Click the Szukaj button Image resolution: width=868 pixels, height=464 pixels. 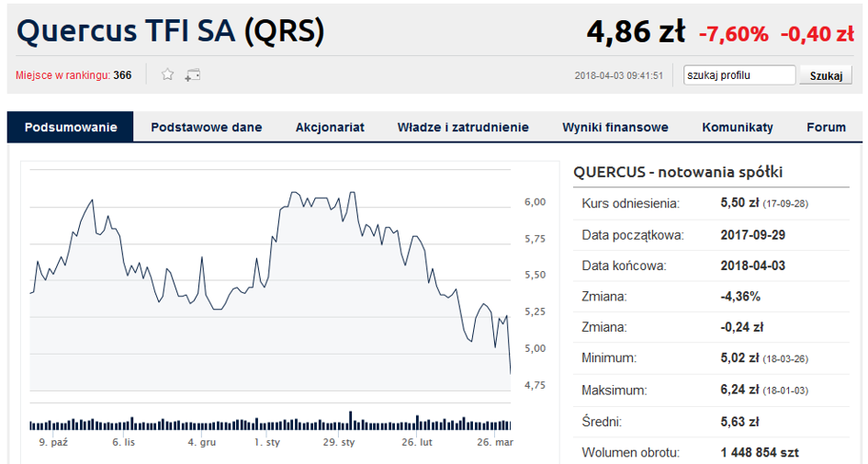(826, 75)
